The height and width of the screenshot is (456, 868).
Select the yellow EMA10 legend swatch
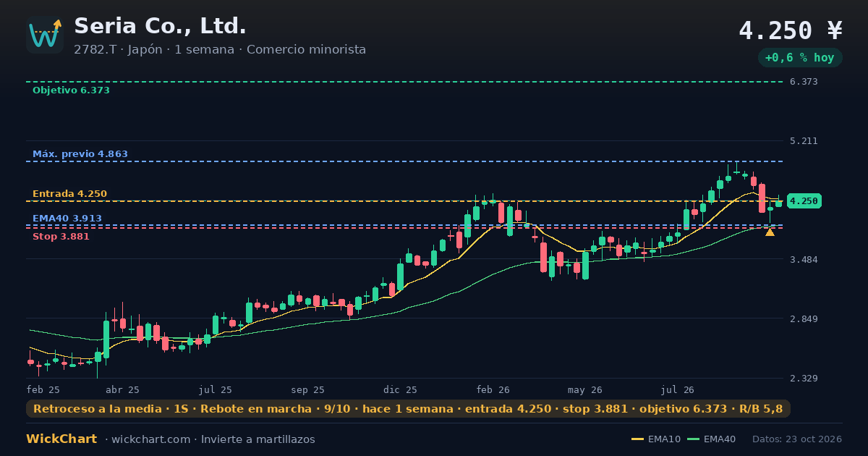637,439
